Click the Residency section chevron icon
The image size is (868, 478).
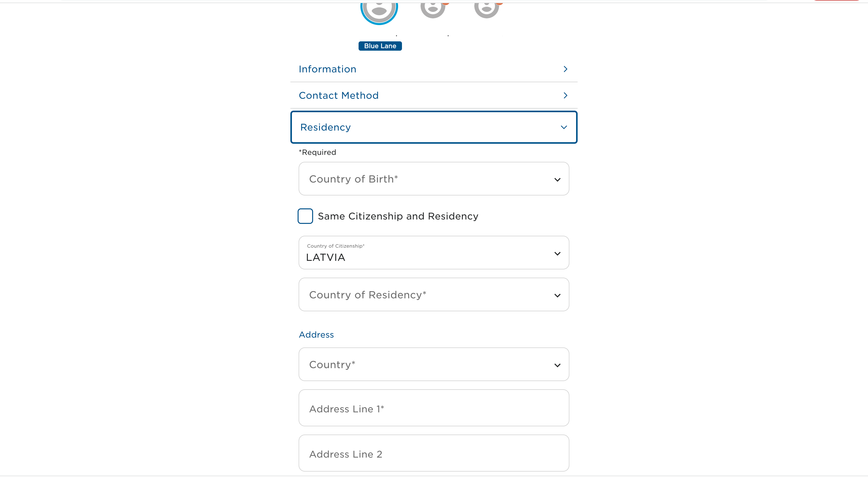[563, 127]
